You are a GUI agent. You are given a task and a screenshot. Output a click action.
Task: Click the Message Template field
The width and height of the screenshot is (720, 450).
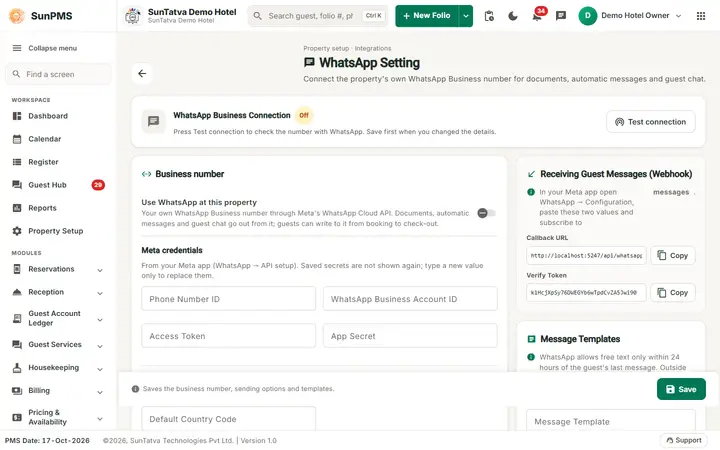pyautogui.click(x=610, y=420)
